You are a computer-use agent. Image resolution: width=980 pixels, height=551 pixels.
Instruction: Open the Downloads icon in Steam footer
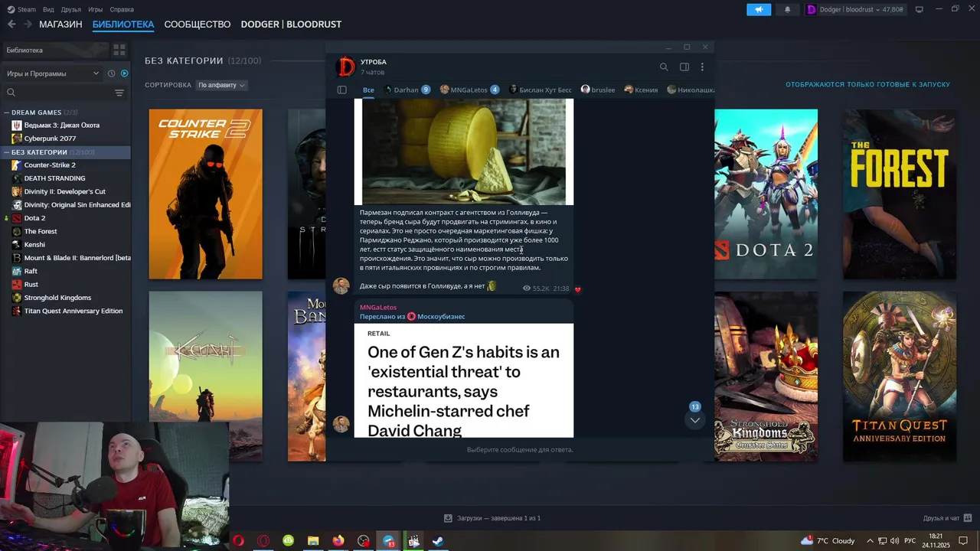coord(448,518)
